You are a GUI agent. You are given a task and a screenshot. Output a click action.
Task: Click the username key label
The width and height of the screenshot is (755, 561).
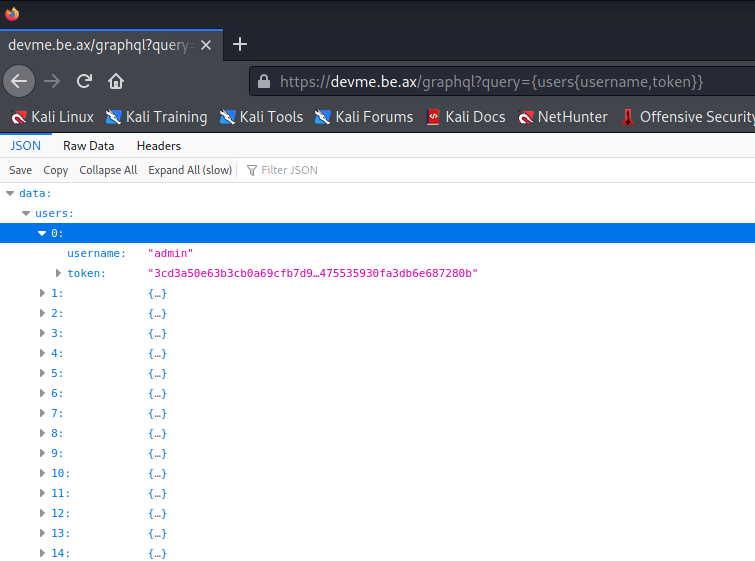point(96,253)
